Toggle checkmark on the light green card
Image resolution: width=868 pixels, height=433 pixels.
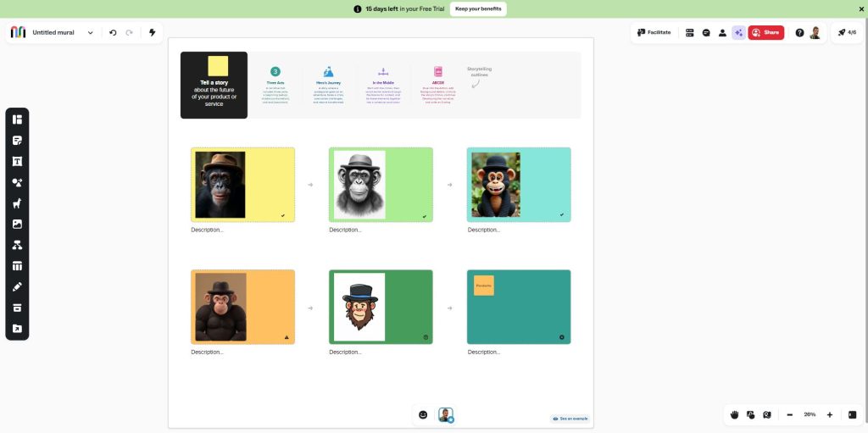[x=424, y=216]
